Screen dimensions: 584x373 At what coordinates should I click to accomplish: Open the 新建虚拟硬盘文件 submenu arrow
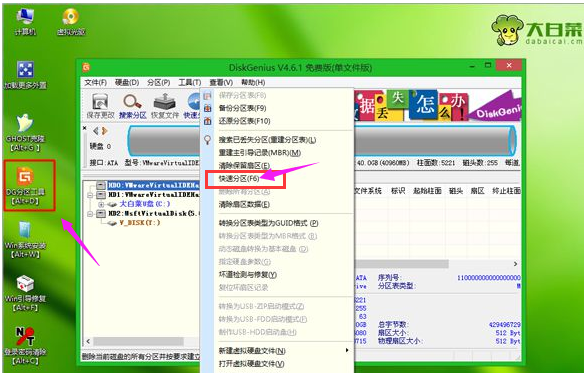(347, 350)
